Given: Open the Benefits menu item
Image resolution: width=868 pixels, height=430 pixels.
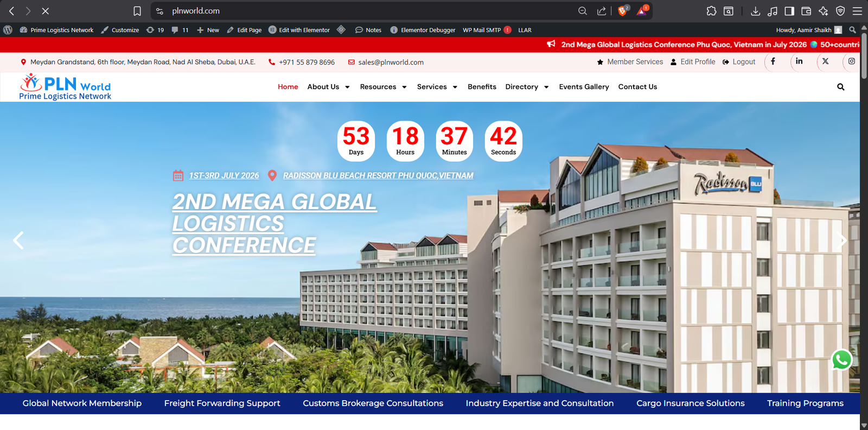Looking at the screenshot, I should 482,87.
